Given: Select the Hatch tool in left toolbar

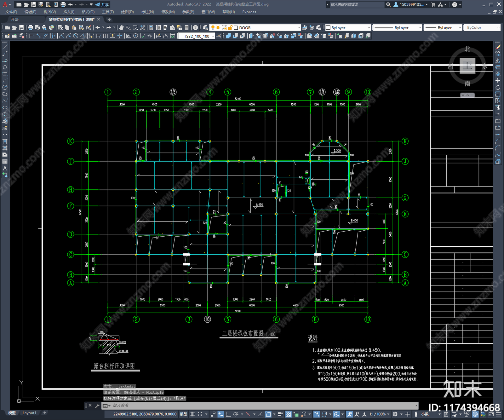Looking at the screenshot, I should (x=5, y=141).
